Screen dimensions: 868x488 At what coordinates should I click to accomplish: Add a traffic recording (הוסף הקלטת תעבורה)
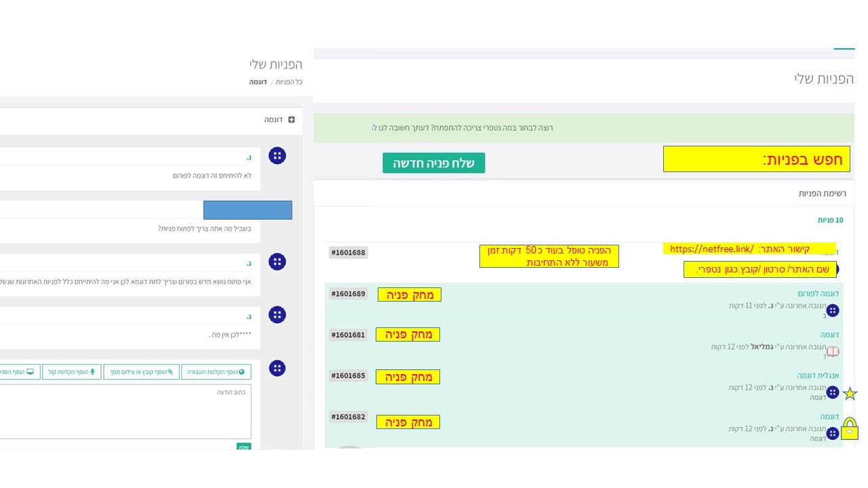(x=216, y=372)
